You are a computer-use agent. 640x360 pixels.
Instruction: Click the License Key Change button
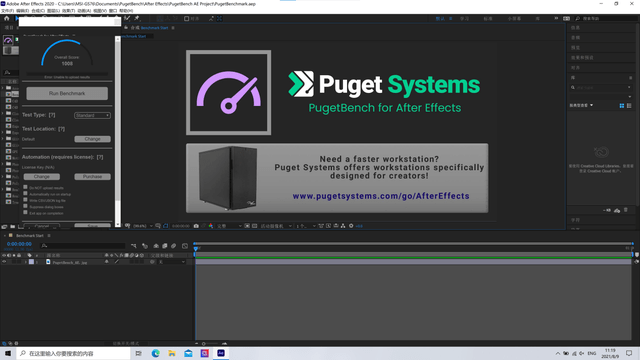point(42,177)
